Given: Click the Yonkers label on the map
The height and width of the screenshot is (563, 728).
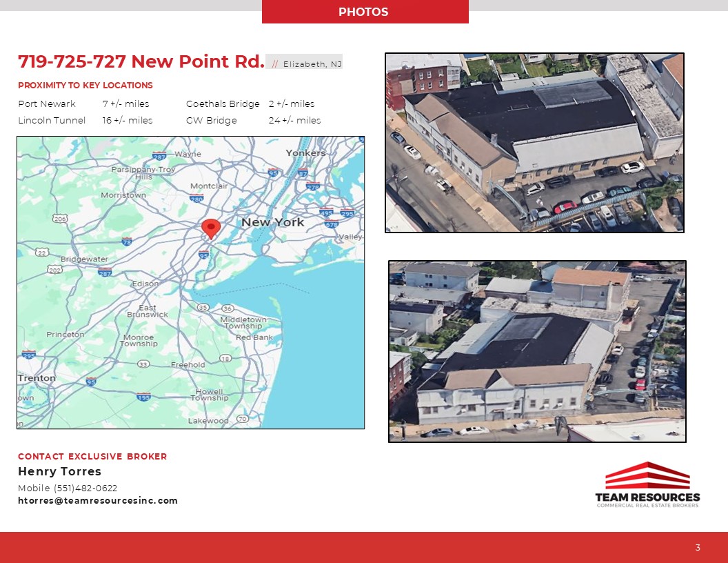Looking at the screenshot, I should click(305, 153).
